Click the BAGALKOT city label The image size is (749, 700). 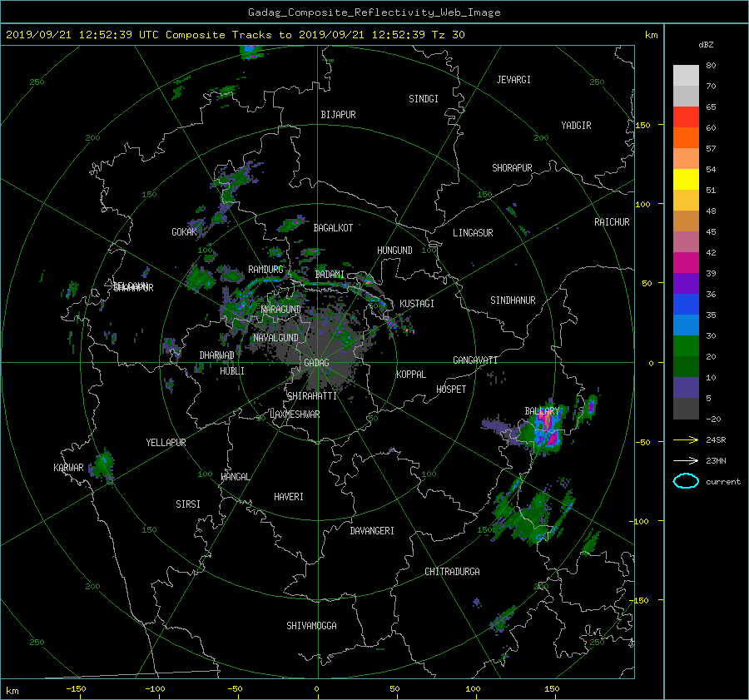pos(333,228)
